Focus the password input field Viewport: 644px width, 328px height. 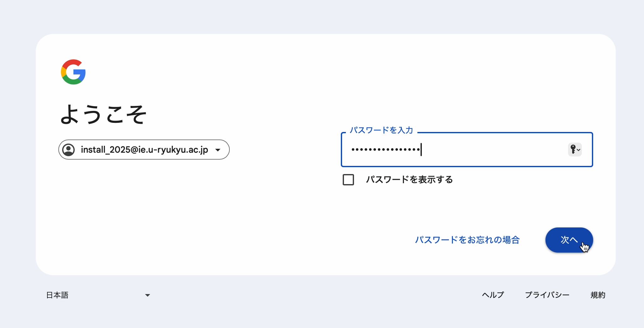tap(467, 150)
